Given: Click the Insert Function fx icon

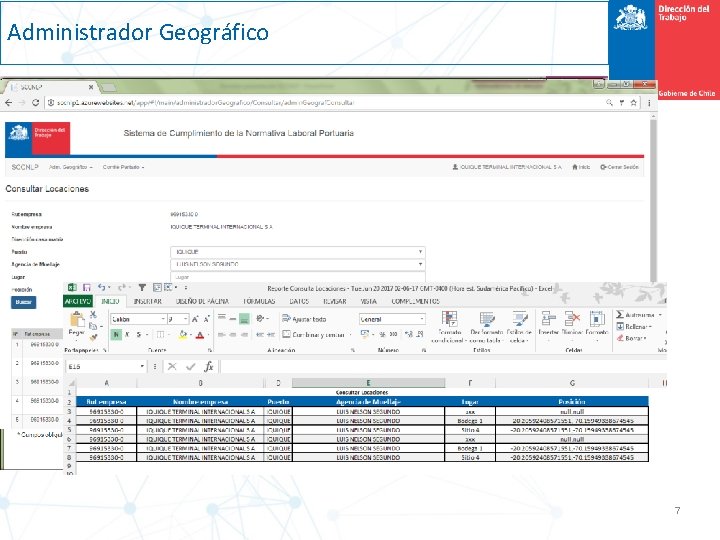Looking at the screenshot, I should coord(209,366).
